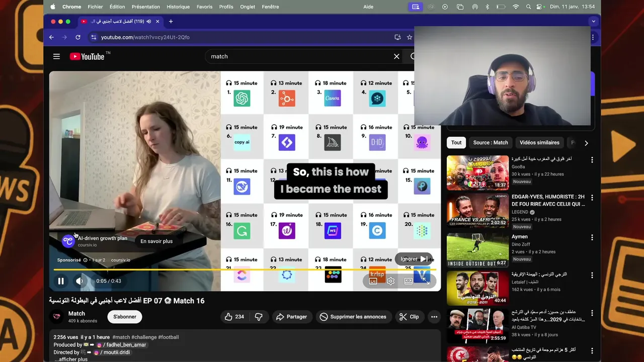Show more filter chips with arrow
The height and width of the screenshot is (362, 644).
pos(586,143)
